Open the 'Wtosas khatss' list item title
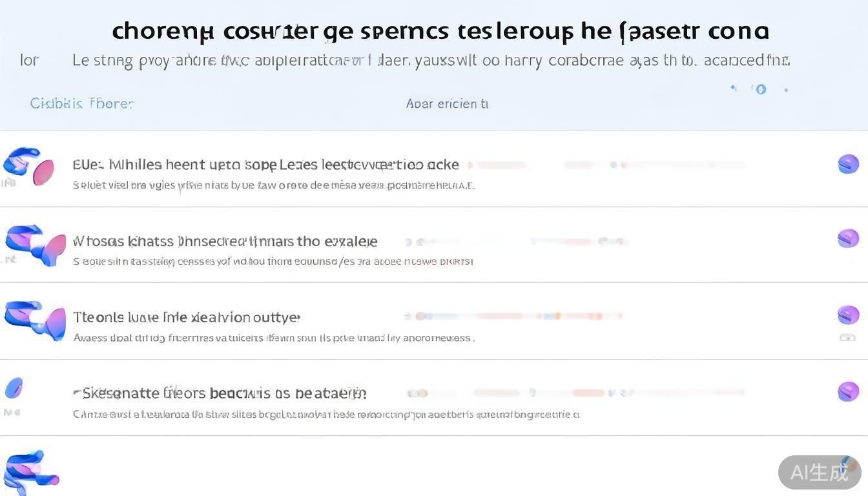Image resolution: width=868 pixels, height=496 pixels. 225,242
